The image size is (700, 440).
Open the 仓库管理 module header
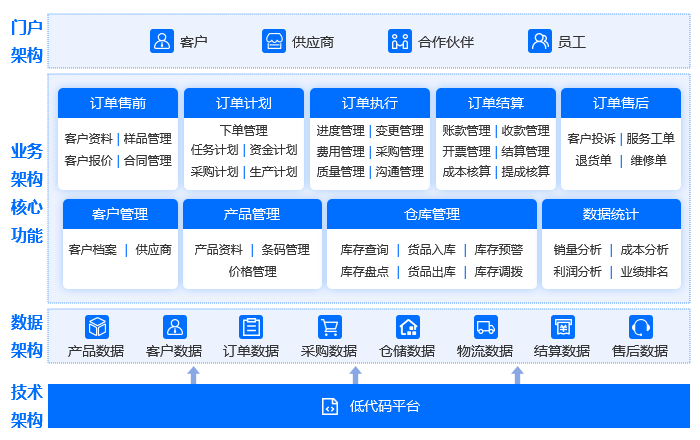(432, 214)
